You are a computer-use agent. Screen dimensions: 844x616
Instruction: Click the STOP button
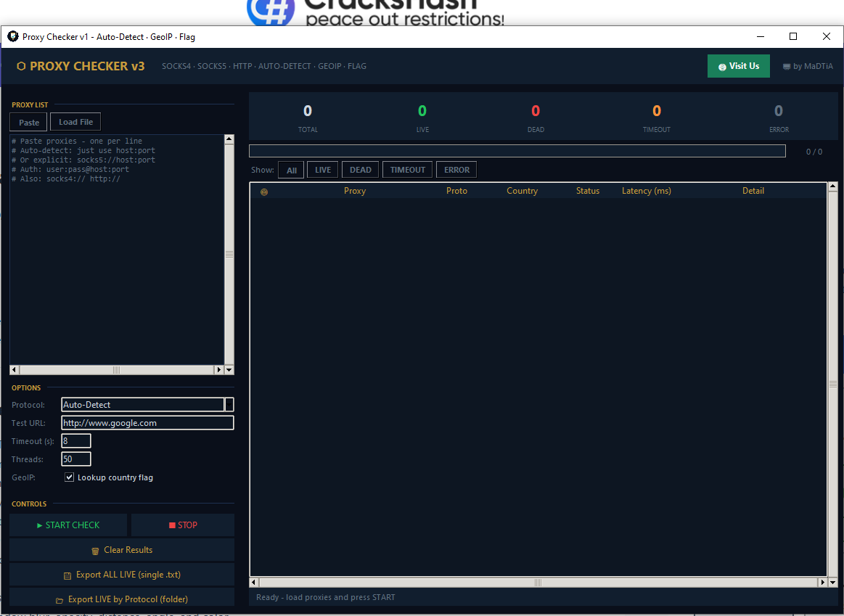click(183, 525)
